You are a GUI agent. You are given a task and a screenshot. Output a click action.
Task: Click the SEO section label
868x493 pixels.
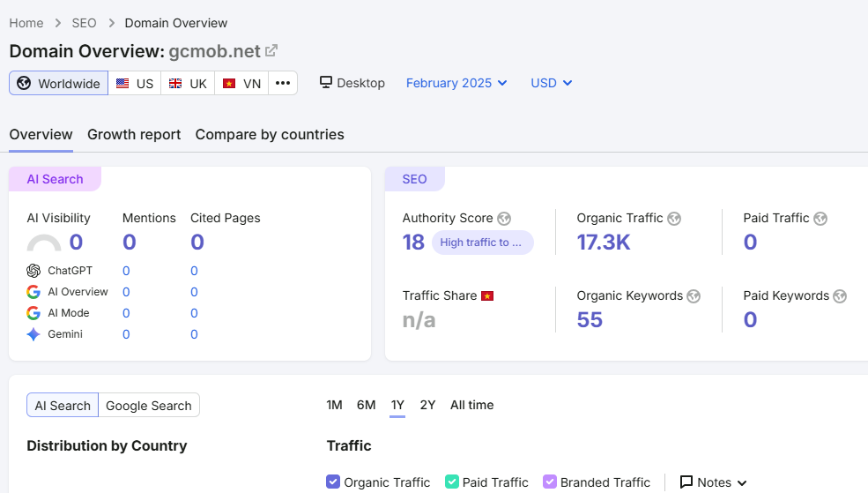pyautogui.click(x=415, y=179)
